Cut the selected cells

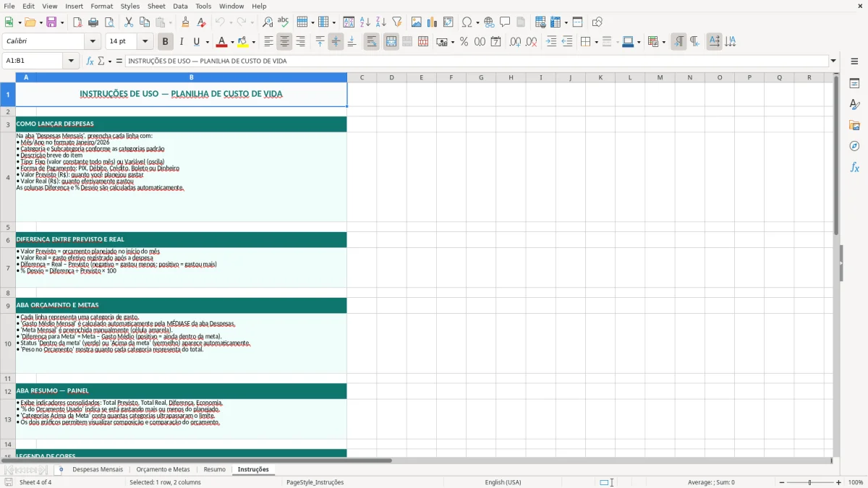[129, 22]
